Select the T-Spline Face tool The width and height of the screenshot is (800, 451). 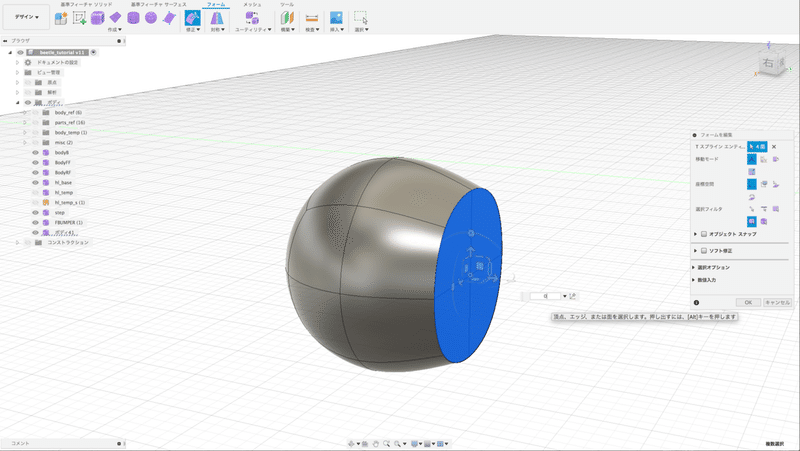coord(169,18)
